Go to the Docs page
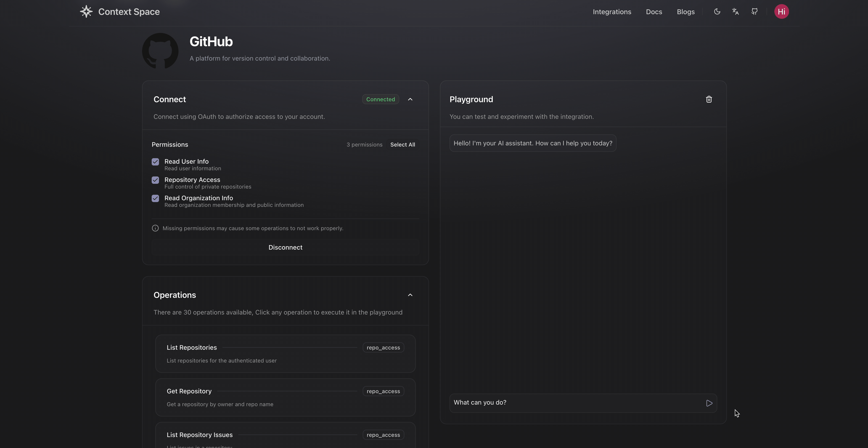 (x=654, y=12)
